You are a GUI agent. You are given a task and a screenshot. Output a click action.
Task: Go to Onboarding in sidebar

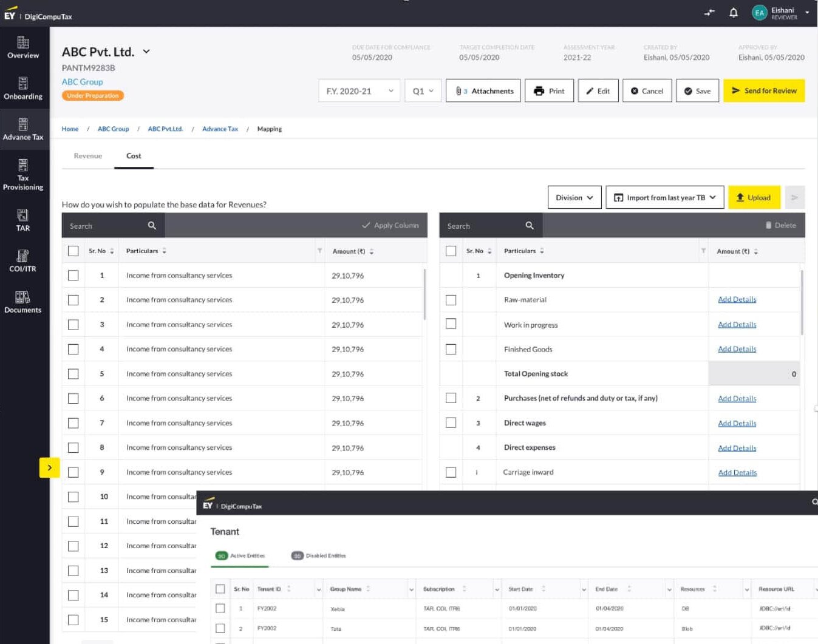point(23,88)
